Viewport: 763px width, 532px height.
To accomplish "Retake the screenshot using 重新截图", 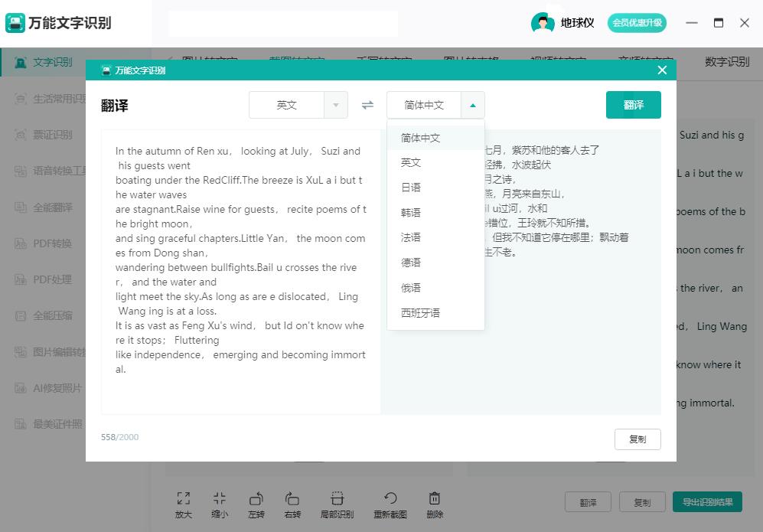I will pos(390,504).
